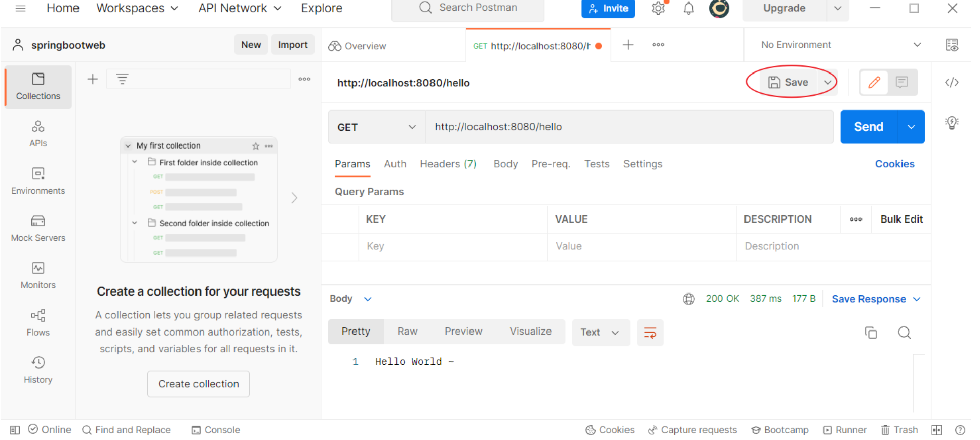Open History in the sidebar
This screenshot has height=440, width=980.
point(38,370)
